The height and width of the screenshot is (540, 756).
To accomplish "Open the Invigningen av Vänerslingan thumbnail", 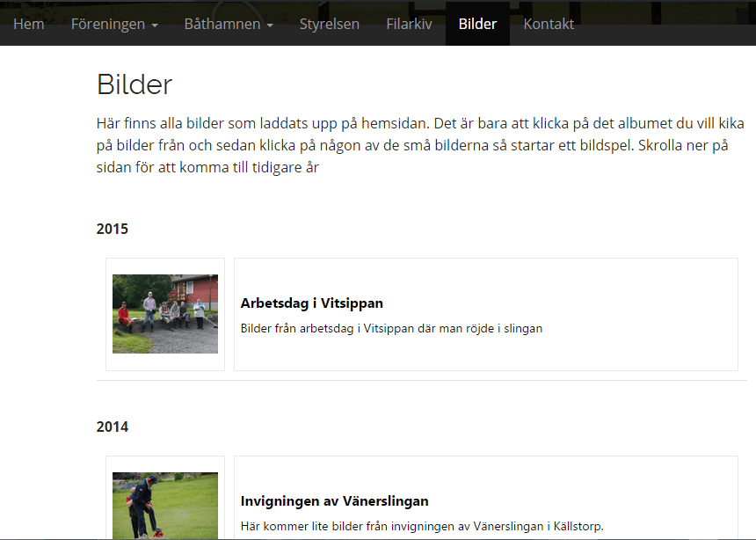I will point(165,505).
